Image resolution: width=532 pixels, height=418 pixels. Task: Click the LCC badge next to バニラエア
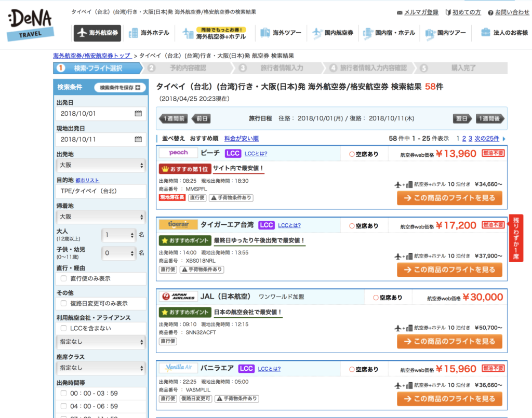click(x=246, y=369)
